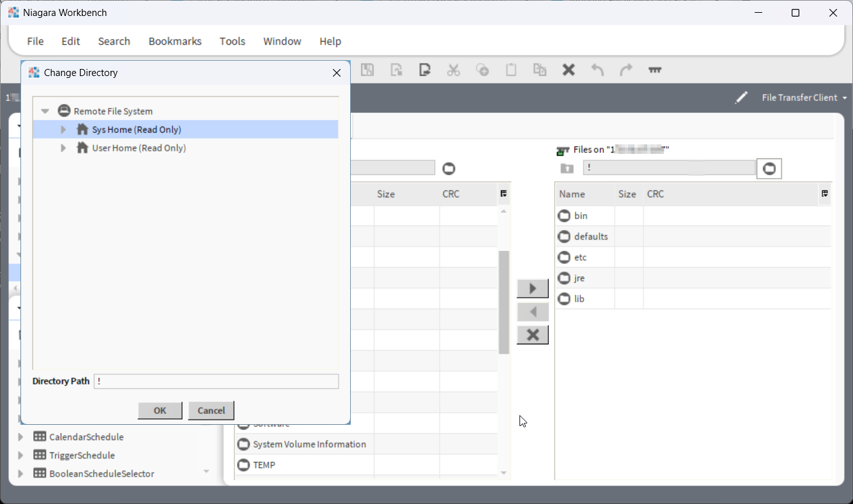The width and height of the screenshot is (853, 504).
Task: Click the transfer left arrow button
Action: (533, 312)
